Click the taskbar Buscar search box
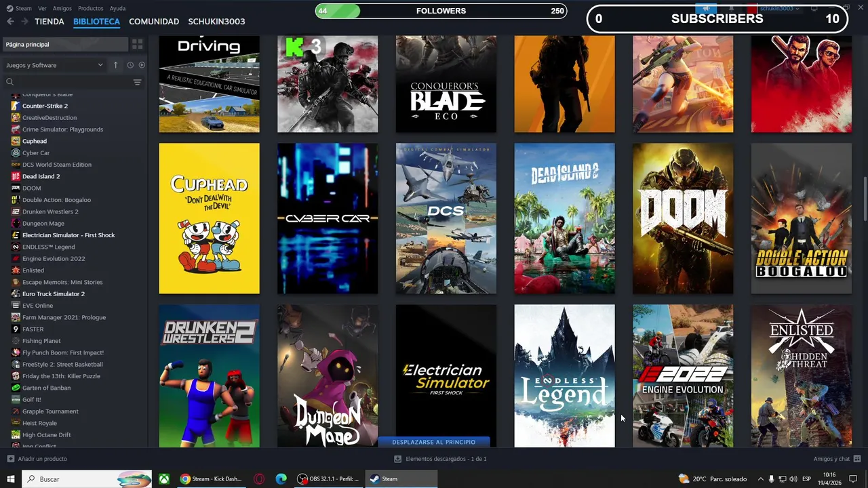This screenshot has height=488, width=868. [87, 479]
